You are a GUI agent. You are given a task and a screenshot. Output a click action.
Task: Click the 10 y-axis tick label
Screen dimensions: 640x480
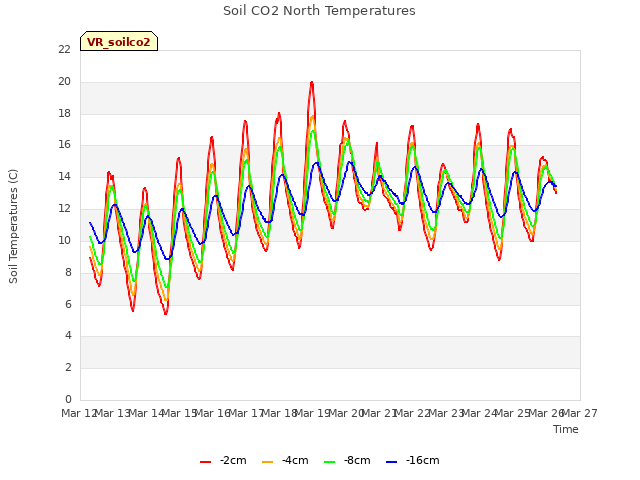[x=64, y=240]
